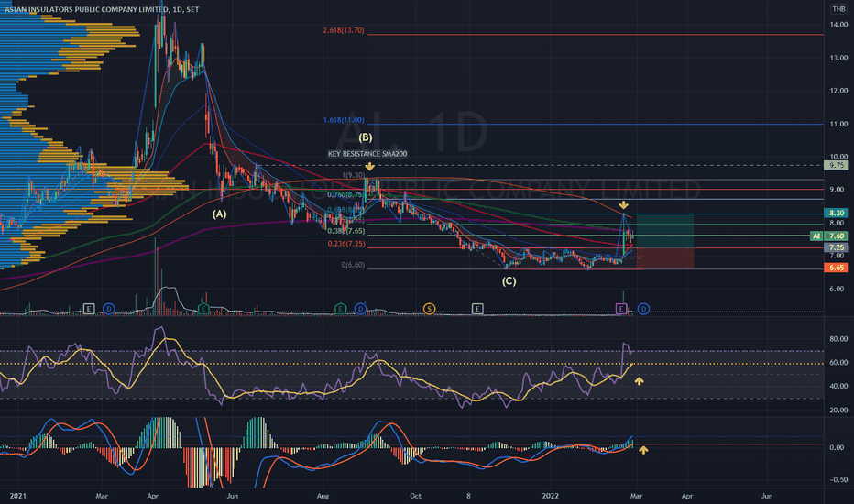Select the yellow down arrow above the 8.30 peak
Viewport: 854px width, 504px height.
pos(624,205)
